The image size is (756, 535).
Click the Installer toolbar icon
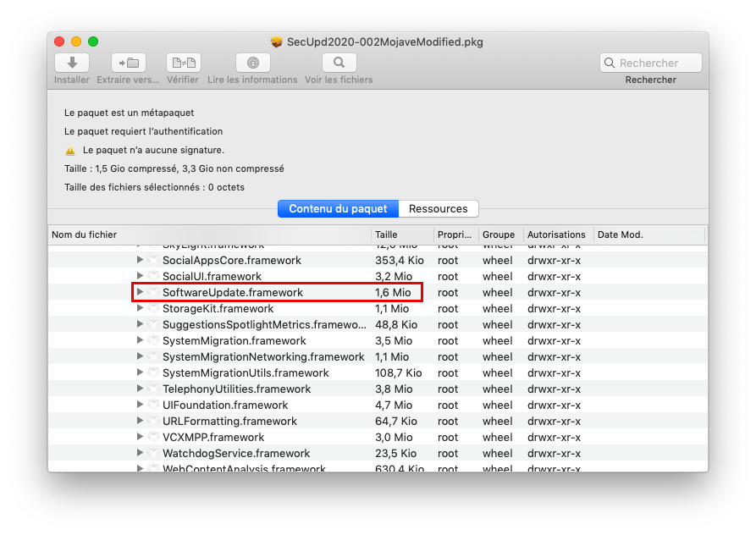72,63
